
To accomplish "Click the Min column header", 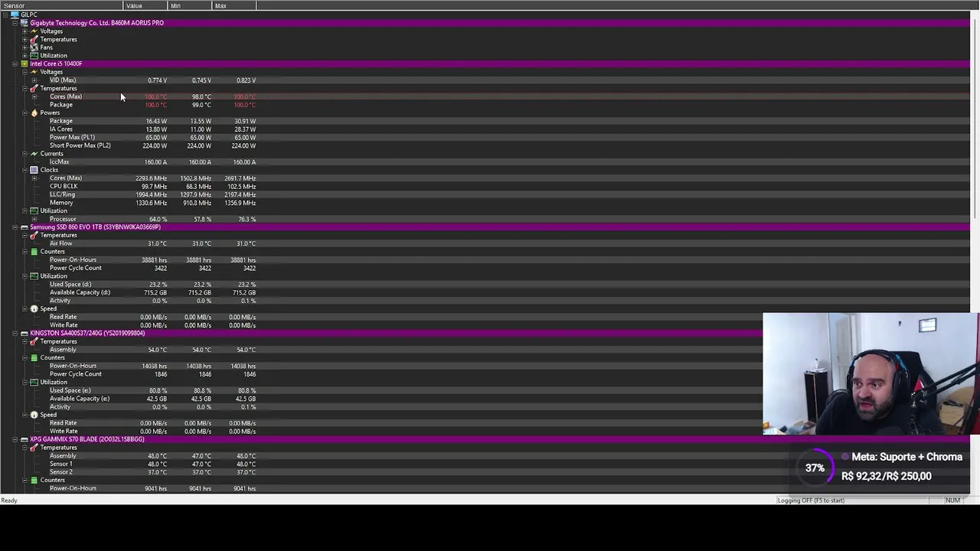I will click(x=189, y=5).
